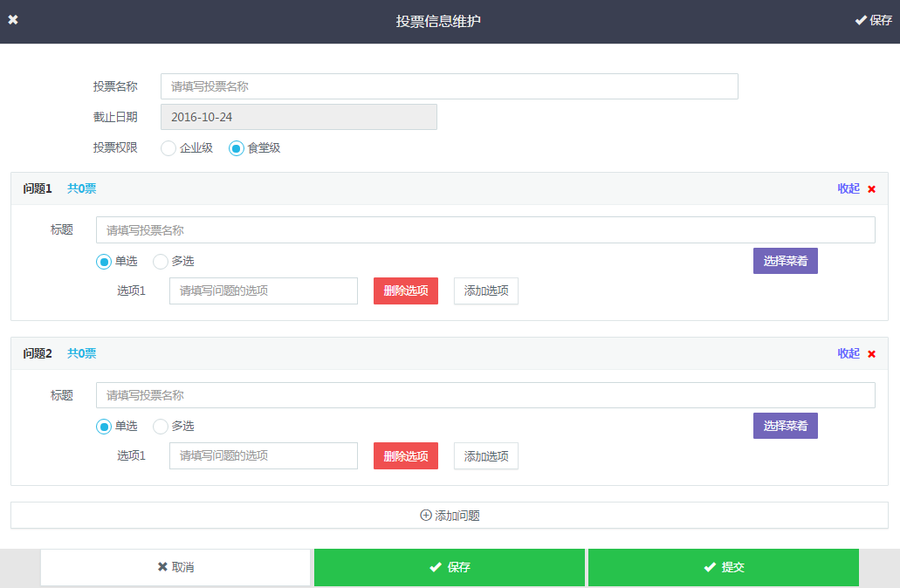This screenshot has width=900, height=588.
Task: Click 添加选项 button in 问题2
Action: point(486,456)
